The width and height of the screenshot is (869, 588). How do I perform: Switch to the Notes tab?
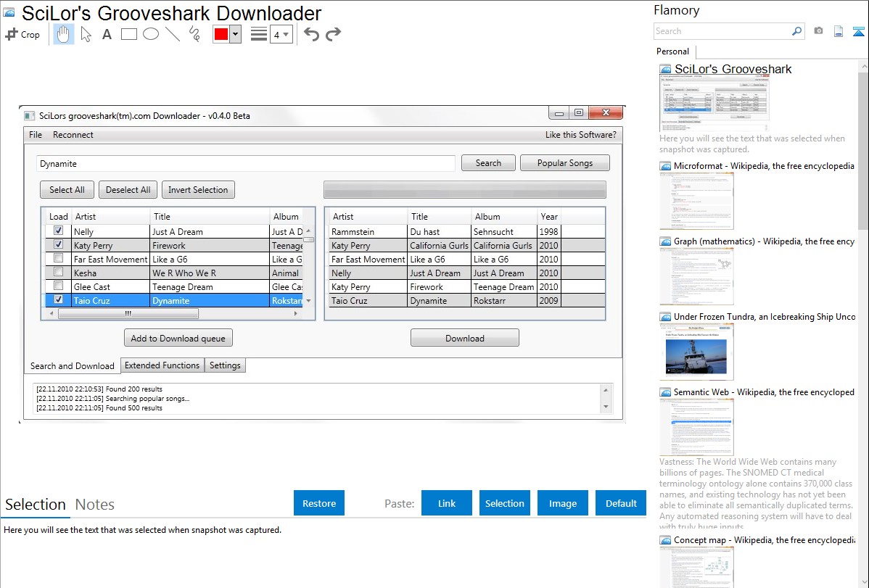tap(95, 505)
